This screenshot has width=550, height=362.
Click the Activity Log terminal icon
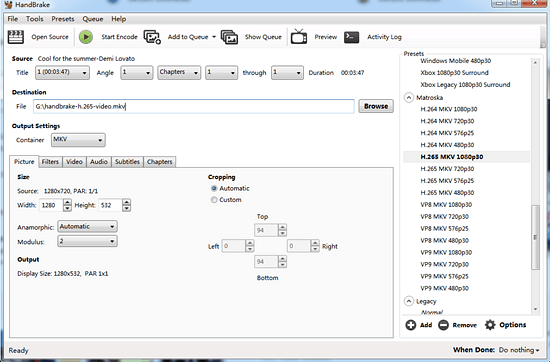pos(351,37)
